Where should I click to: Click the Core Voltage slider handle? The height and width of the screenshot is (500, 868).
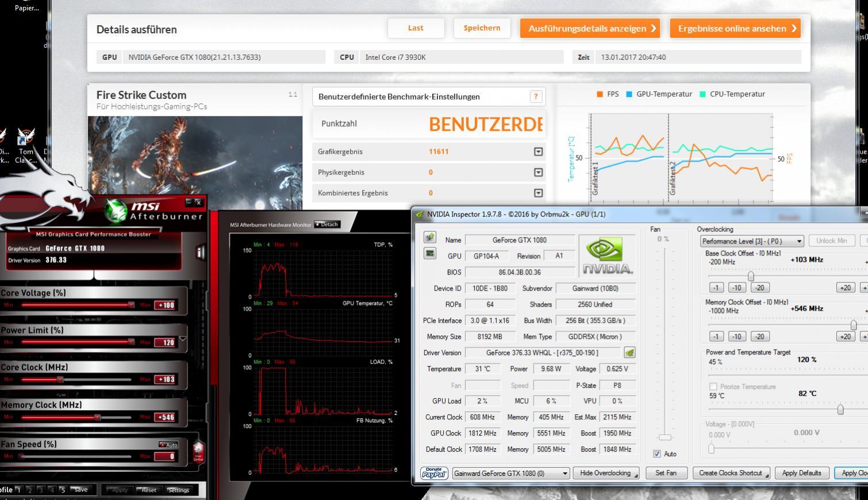click(x=131, y=305)
